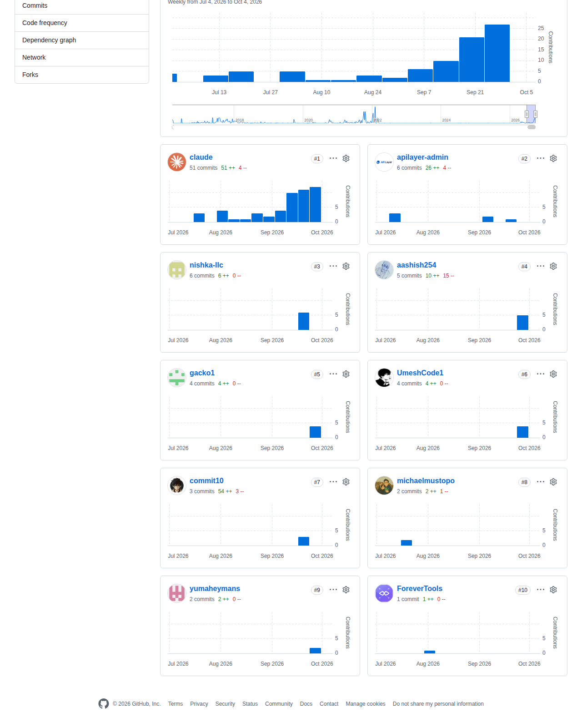This screenshot has width=582, height=728.
Task: Click gear icon on UmeshCode1 card
Action: click(x=553, y=374)
